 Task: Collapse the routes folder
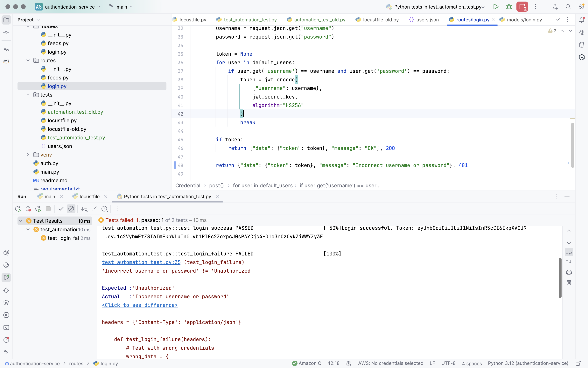[28, 60]
